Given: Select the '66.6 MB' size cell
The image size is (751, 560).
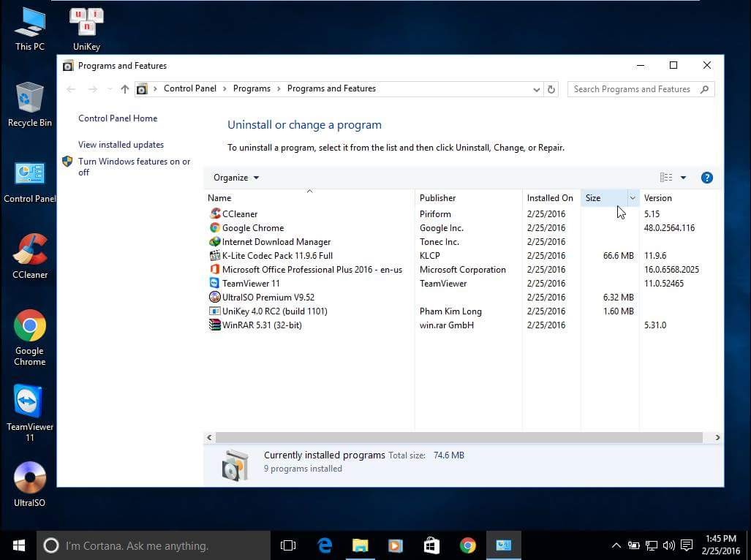Looking at the screenshot, I should pyautogui.click(x=619, y=256).
